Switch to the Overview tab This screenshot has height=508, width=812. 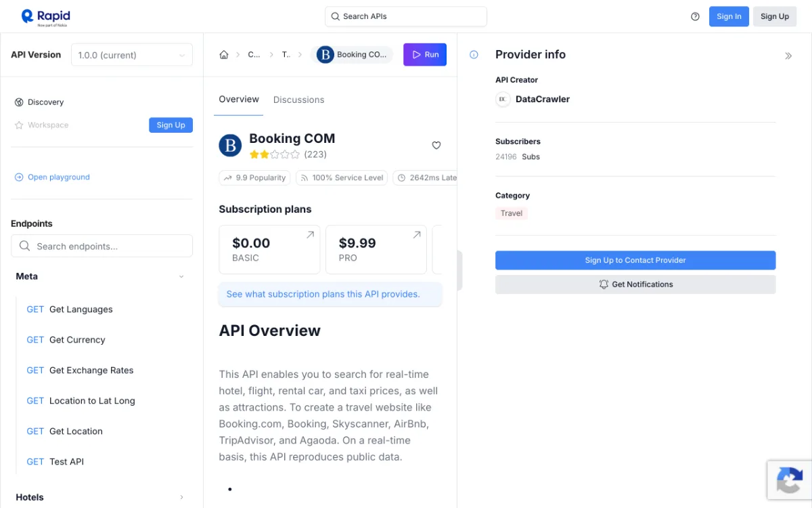coord(239,100)
